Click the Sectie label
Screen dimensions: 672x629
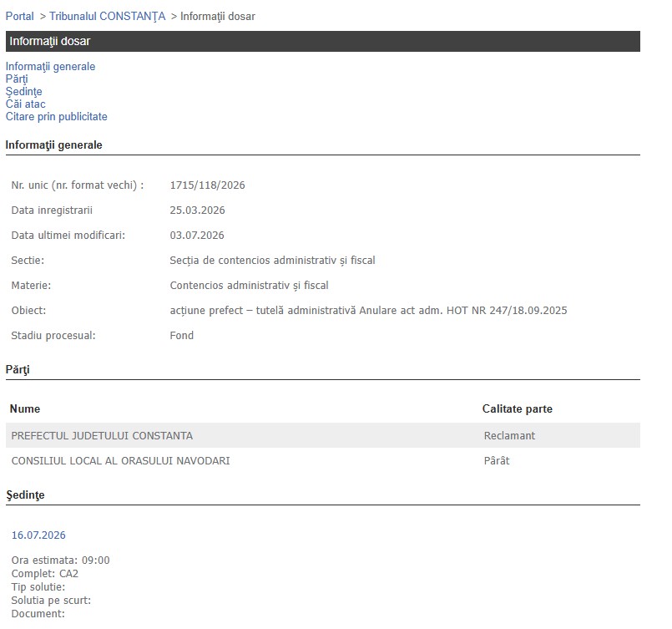[x=28, y=261]
